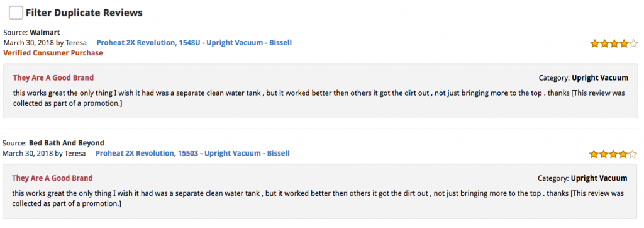Viewport: 644px width, 228px height.
Task: Click second star of Bed Bath And Beyond rating
Action: click(604, 154)
